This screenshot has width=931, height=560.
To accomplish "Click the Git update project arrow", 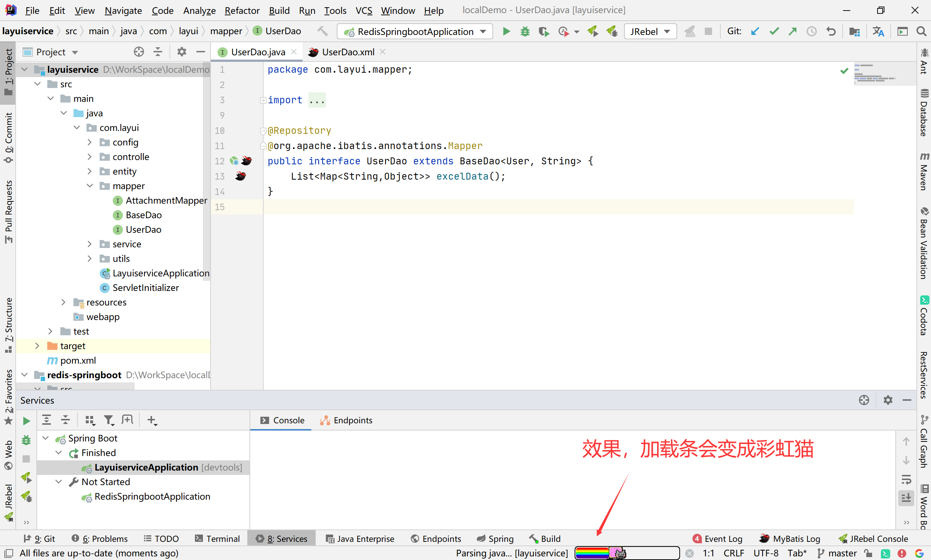I will 755,31.
